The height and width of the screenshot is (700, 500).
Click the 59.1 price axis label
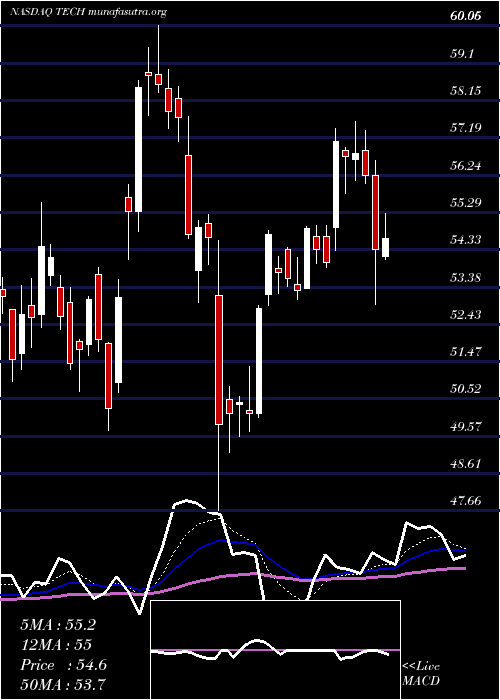point(462,54)
